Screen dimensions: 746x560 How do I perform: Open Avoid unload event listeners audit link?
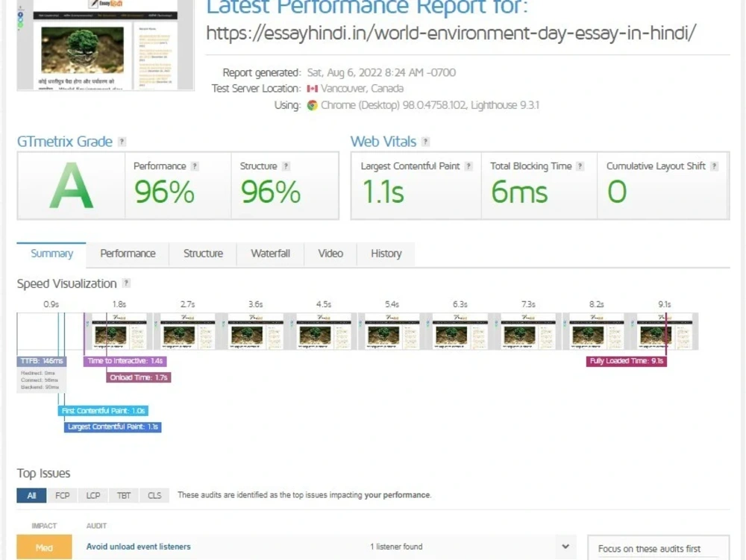click(x=139, y=547)
